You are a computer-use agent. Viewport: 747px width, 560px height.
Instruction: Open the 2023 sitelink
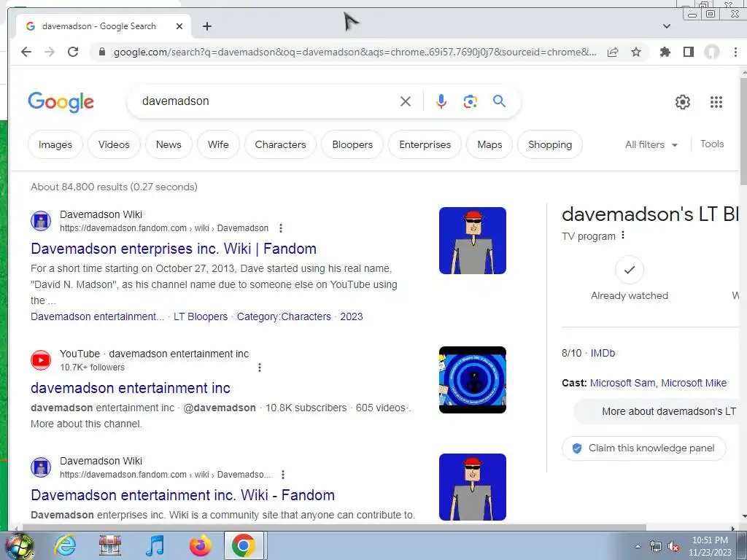pos(352,316)
